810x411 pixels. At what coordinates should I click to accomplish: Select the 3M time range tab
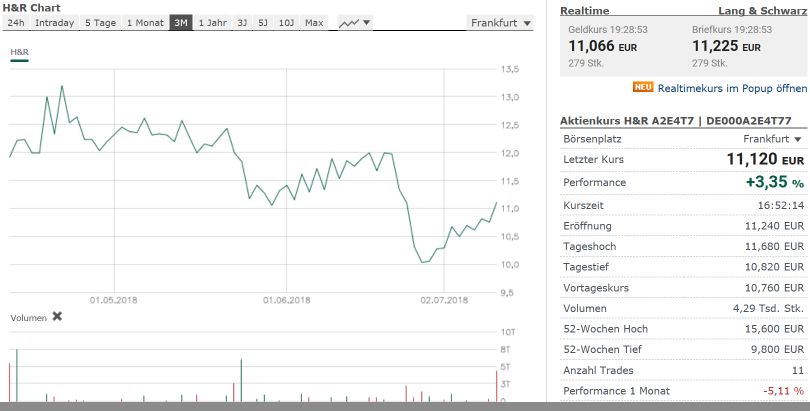click(180, 22)
